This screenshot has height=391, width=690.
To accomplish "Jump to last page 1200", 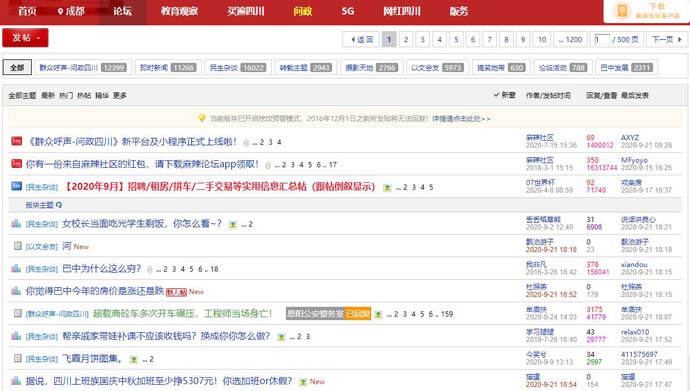I will coord(570,40).
